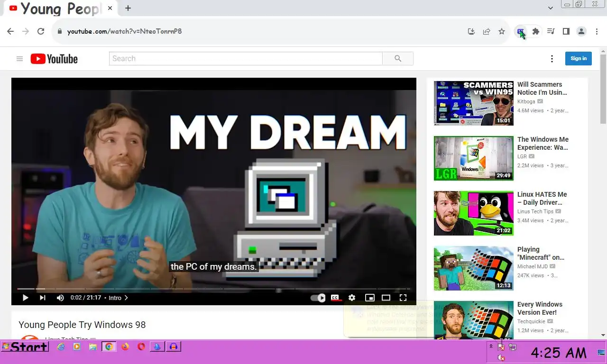Click the Linux HATES Me title
Image resolution: width=607 pixels, height=364 pixels.
[x=542, y=199]
